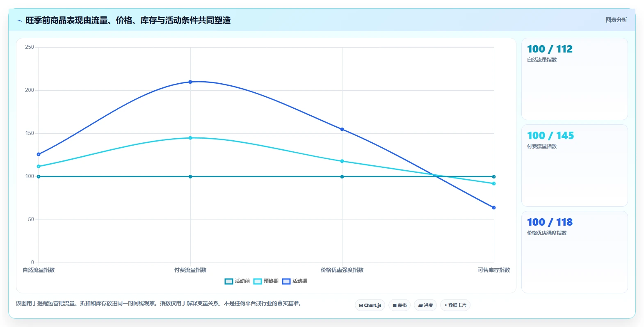Image resolution: width=644 pixels, height=327 pixels.
Task: Click the 付费流量指数 card label
Action: pyautogui.click(x=542, y=146)
